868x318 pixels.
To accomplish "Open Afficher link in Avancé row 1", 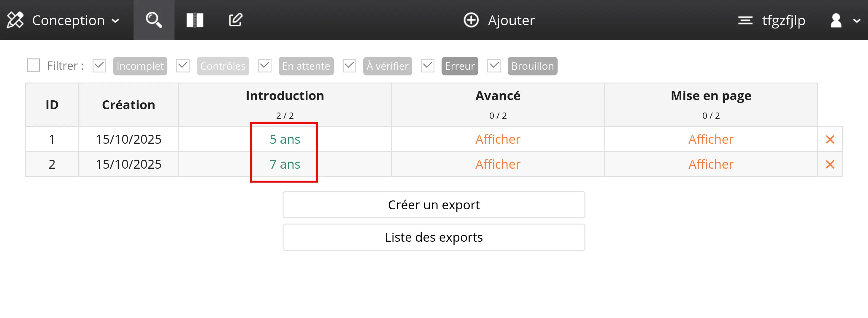I will 498,139.
